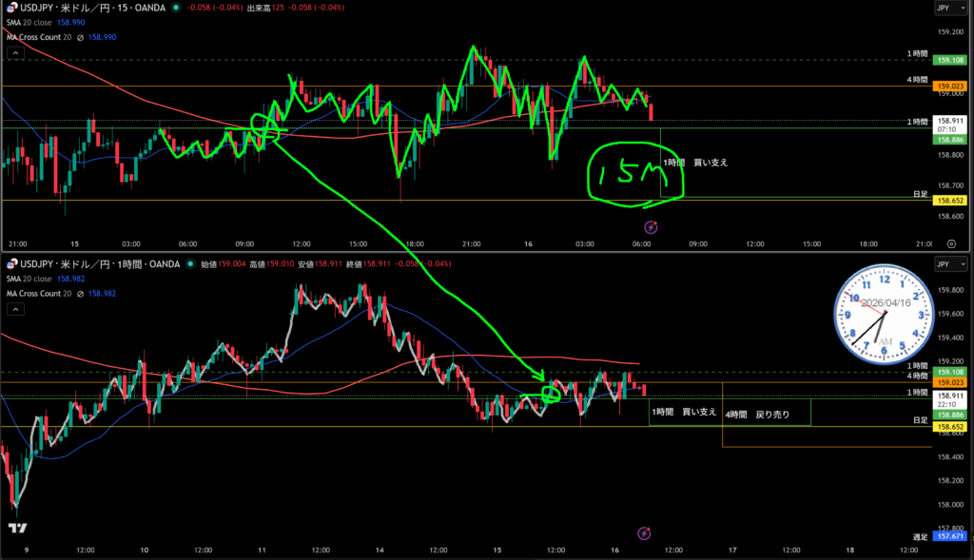Toggle the MA Cross Count hidden-value icon in lower chart
The image size is (974, 560).
pos(81,293)
